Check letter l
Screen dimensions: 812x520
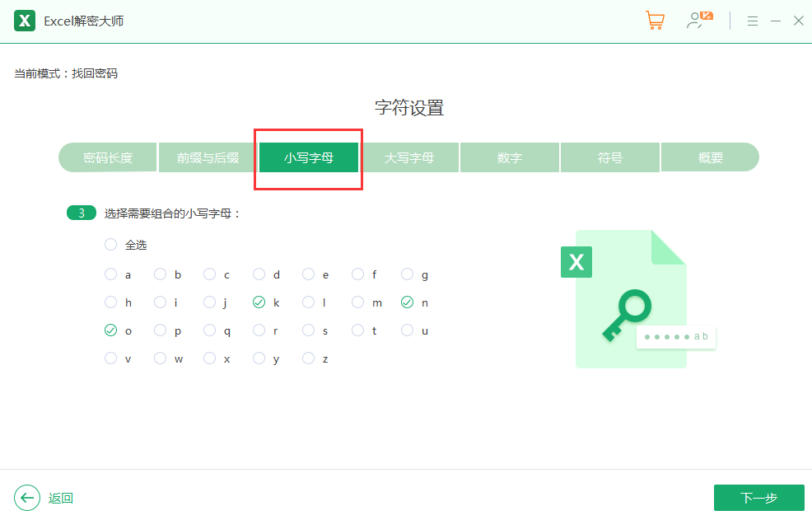(x=309, y=302)
